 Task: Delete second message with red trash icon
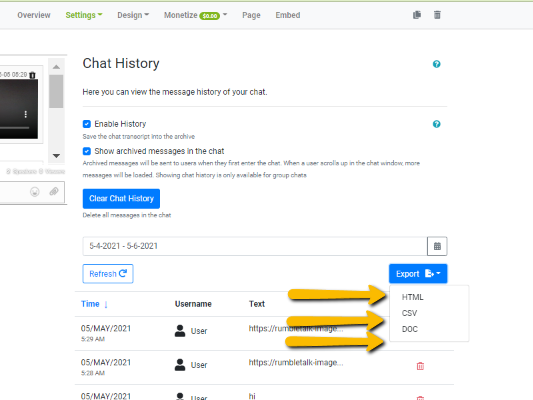(420, 366)
